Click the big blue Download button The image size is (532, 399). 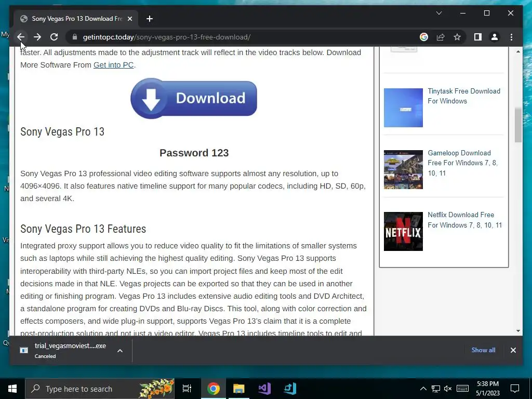(194, 98)
